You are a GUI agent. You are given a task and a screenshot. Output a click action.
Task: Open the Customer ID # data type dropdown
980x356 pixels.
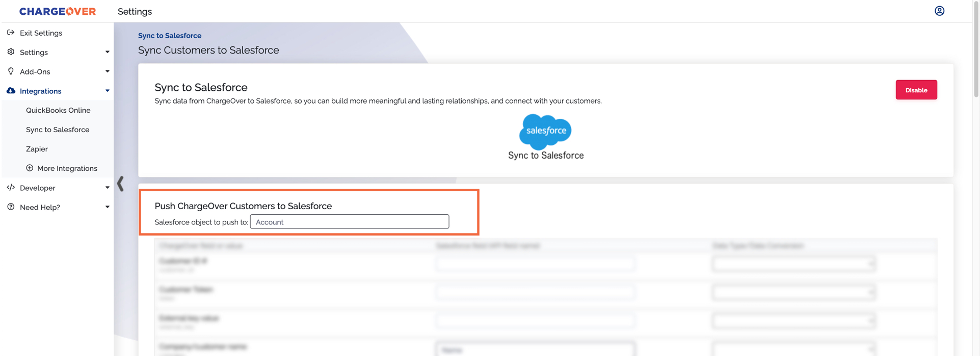click(794, 264)
